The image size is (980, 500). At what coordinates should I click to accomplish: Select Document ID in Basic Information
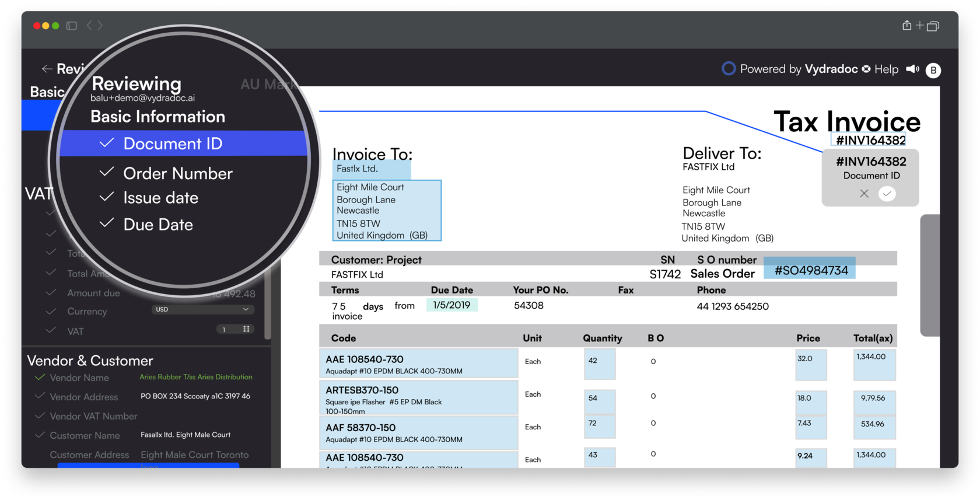173,144
